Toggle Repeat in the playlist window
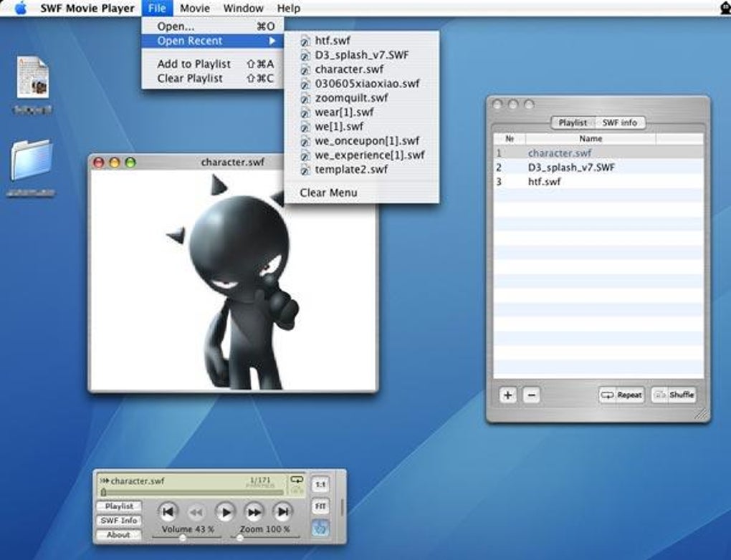The width and height of the screenshot is (731, 560). coord(622,395)
